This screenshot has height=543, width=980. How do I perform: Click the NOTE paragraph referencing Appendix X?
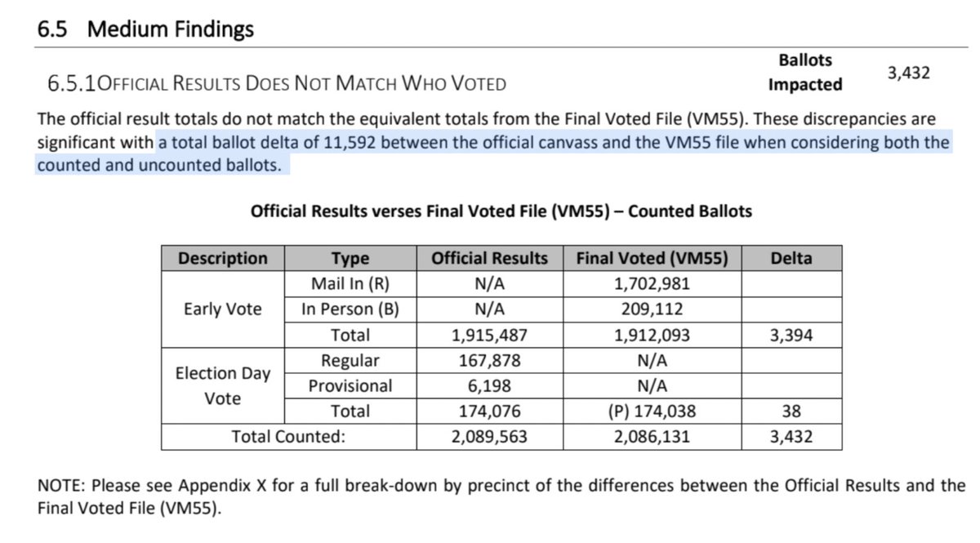click(x=501, y=496)
